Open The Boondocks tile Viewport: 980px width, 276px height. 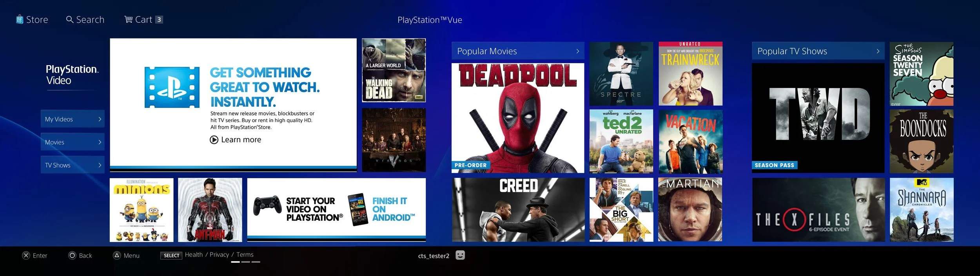pyautogui.click(x=922, y=141)
